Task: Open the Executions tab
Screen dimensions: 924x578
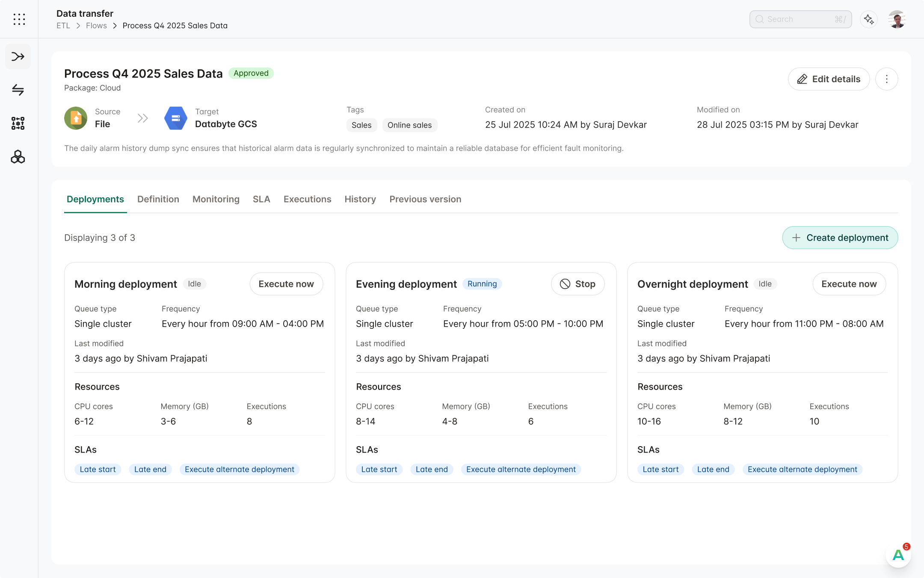Action: click(x=308, y=199)
